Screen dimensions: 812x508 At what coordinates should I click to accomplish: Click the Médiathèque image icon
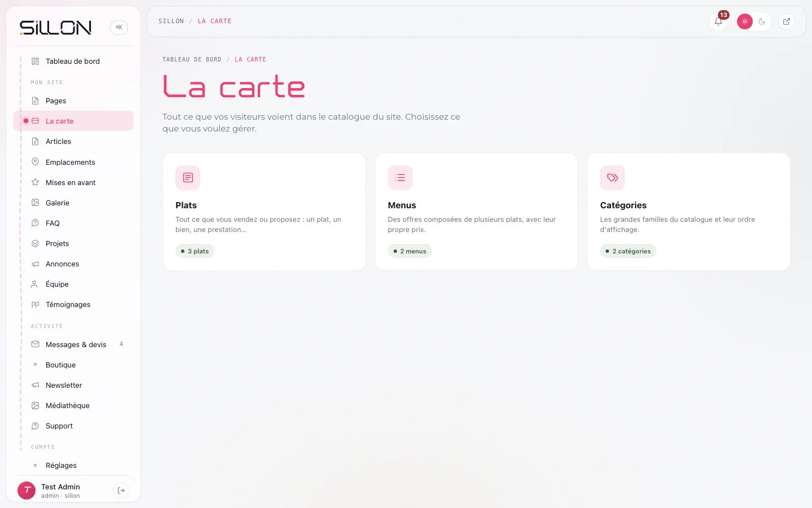[35, 405]
